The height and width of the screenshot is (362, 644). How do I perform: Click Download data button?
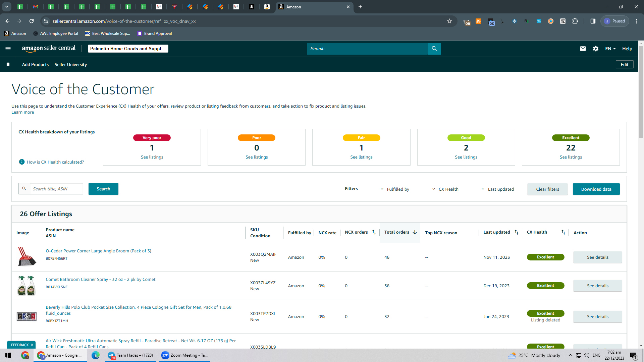click(x=596, y=189)
